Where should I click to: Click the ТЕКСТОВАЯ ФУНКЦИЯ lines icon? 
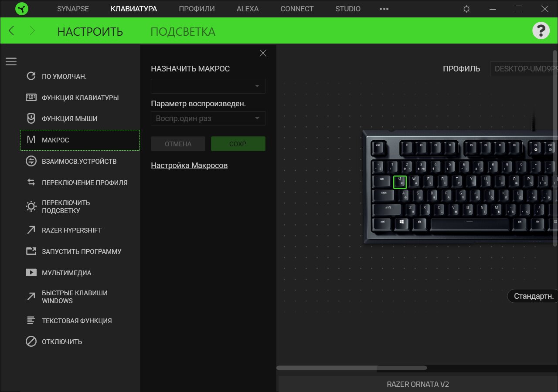(x=31, y=320)
